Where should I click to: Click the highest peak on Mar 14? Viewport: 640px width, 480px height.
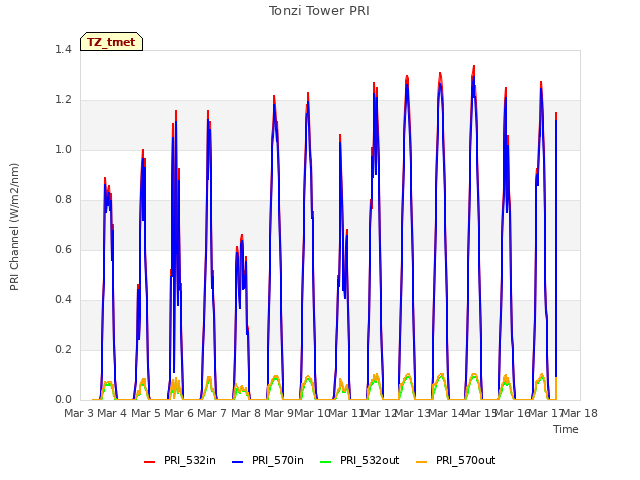click(474, 66)
